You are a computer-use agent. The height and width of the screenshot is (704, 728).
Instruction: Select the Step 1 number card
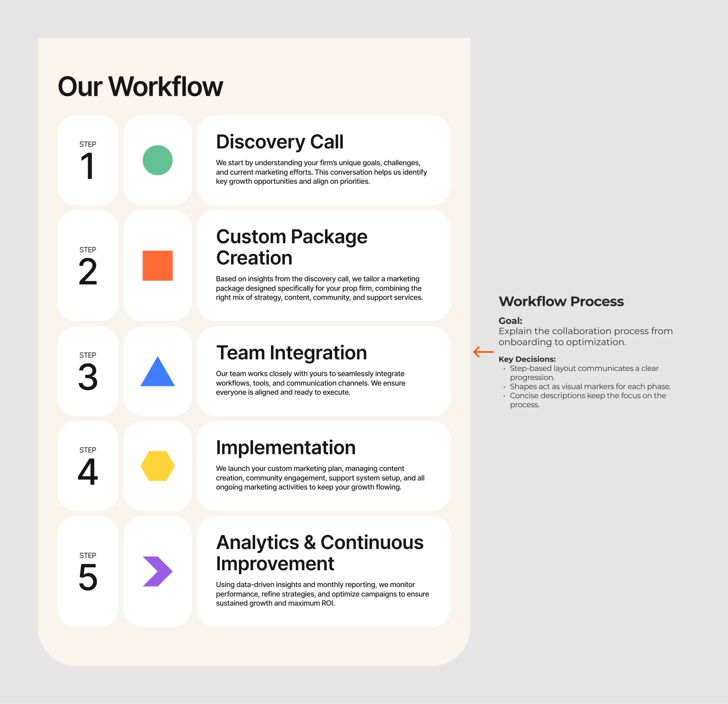pos(88,160)
